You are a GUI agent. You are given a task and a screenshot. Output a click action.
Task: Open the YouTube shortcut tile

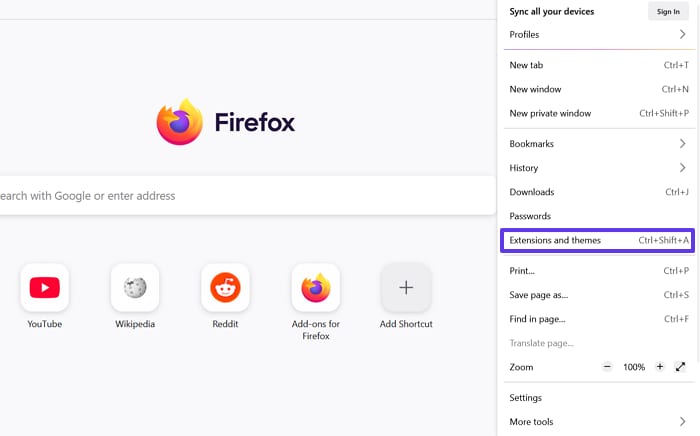pos(45,287)
